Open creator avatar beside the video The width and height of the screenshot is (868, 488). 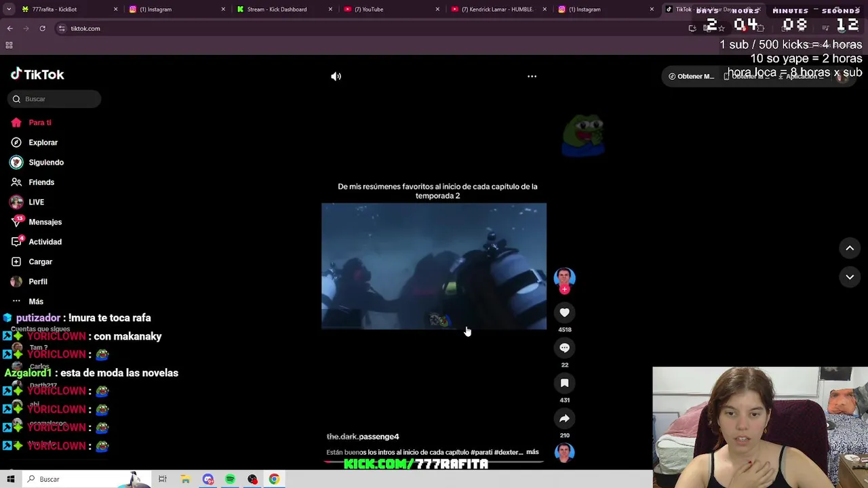[564, 277]
